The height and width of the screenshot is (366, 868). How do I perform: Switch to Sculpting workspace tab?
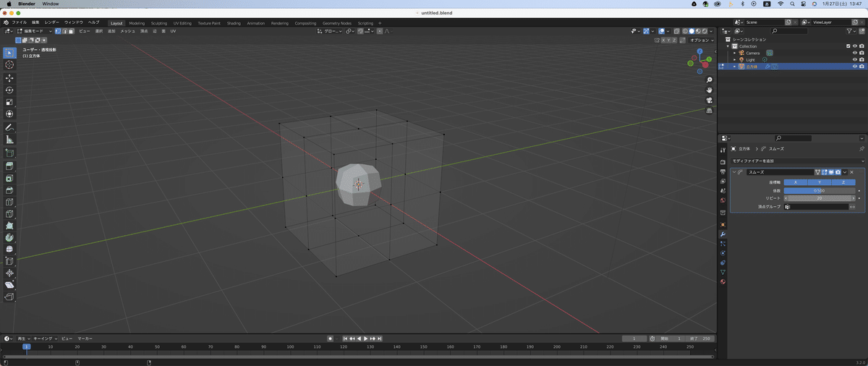point(158,22)
